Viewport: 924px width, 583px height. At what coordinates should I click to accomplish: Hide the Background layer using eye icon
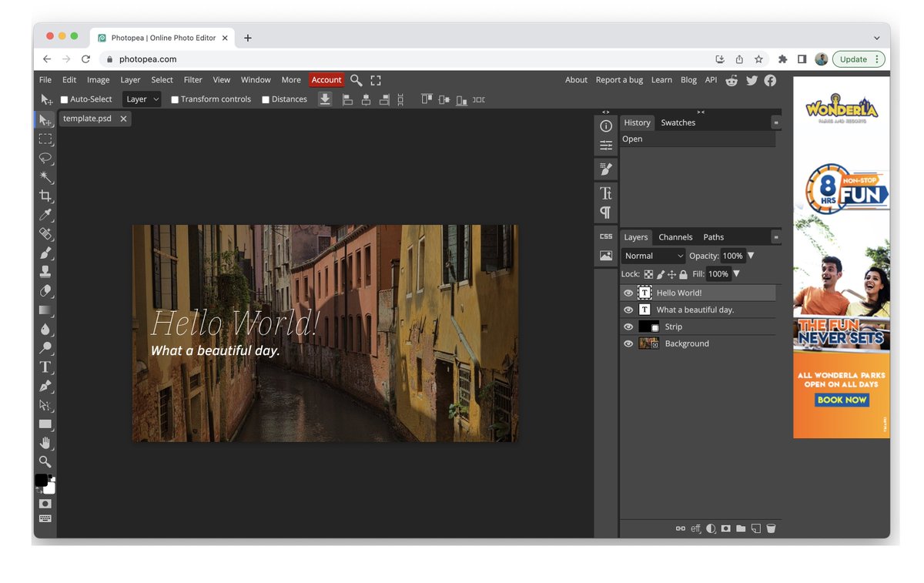coord(628,343)
